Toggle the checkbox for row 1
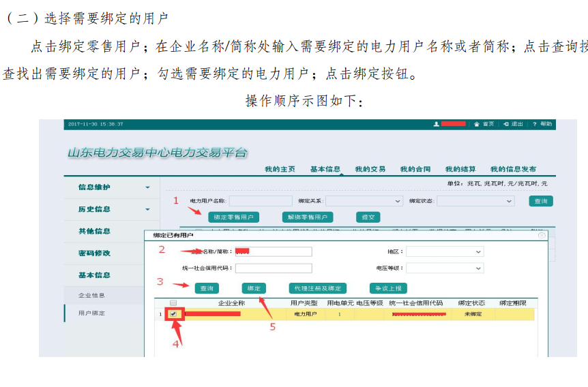Screen dimensions: 588x387 point(173,314)
